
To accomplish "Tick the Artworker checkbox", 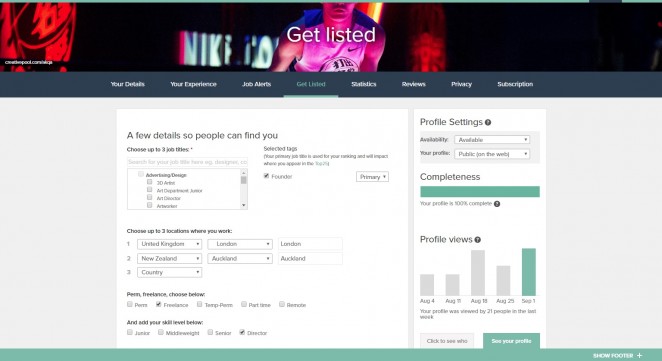I will [149, 205].
